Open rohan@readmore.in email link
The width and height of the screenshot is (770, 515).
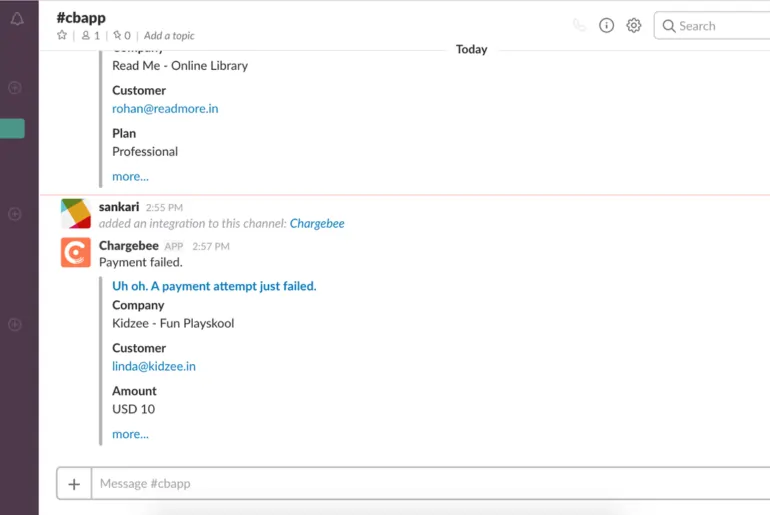click(x=165, y=108)
